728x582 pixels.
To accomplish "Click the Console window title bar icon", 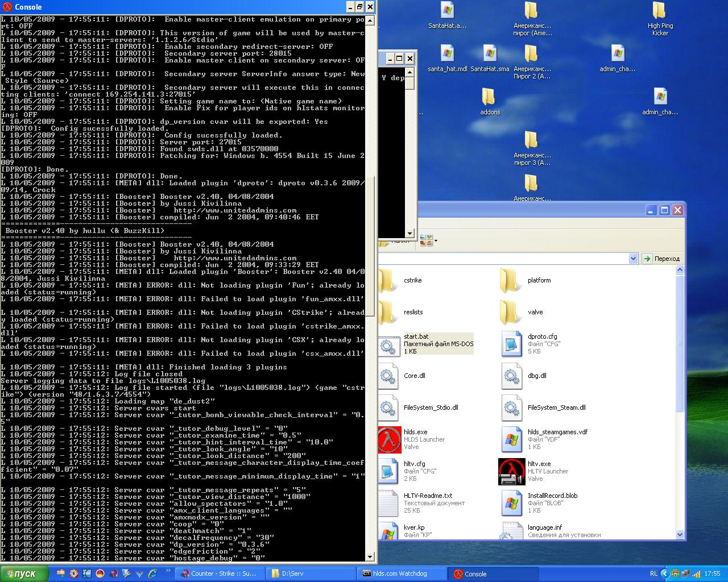I will [x=7, y=7].
